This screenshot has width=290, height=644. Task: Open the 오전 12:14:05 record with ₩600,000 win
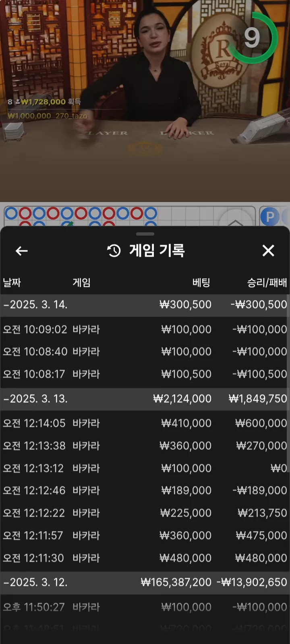click(145, 423)
